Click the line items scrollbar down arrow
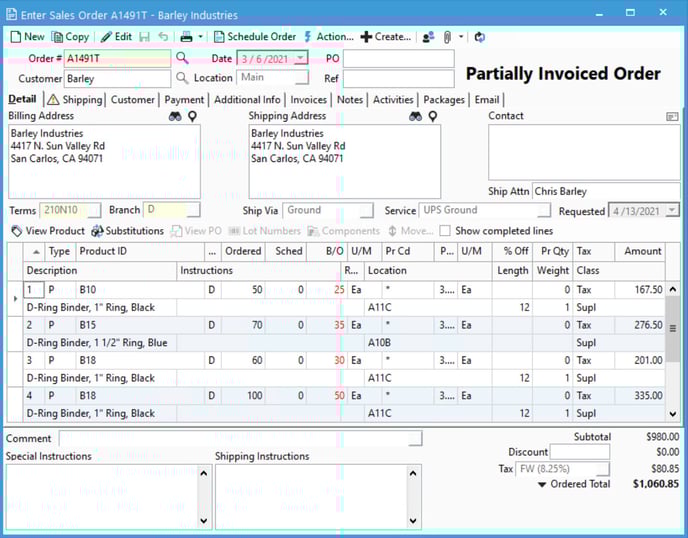This screenshot has height=538, width=688. tap(673, 414)
